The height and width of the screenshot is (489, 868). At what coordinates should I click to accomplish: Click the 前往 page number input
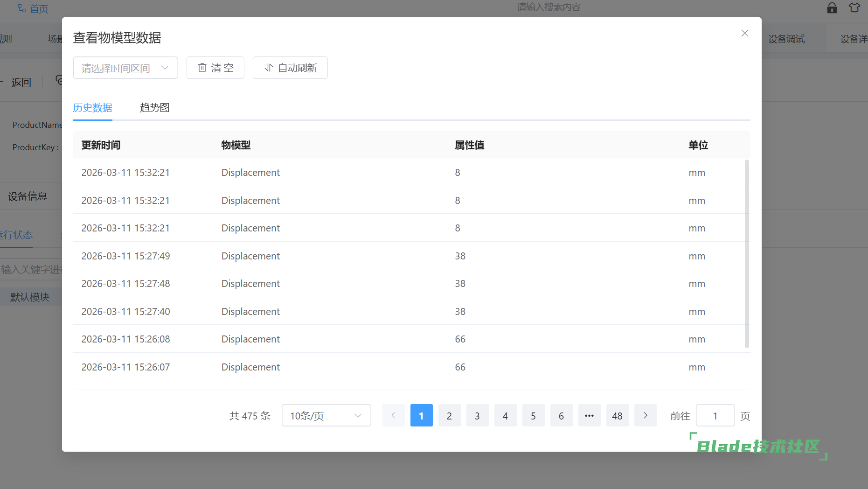pyautogui.click(x=715, y=415)
